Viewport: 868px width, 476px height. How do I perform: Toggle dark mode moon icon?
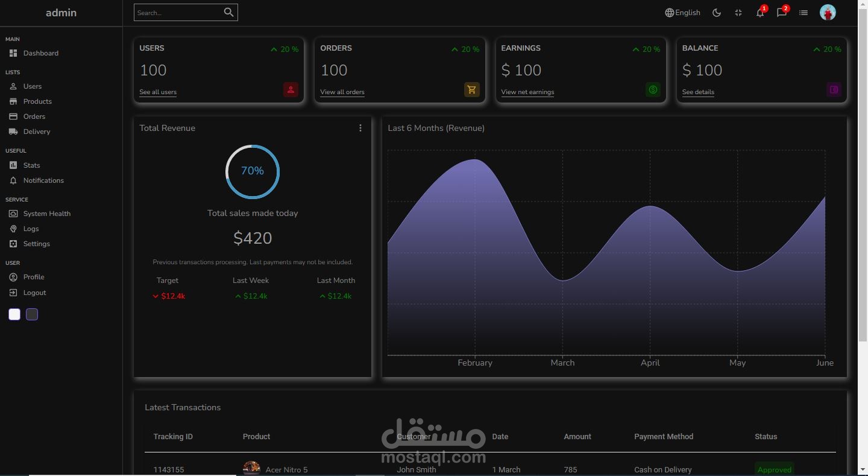click(x=717, y=13)
